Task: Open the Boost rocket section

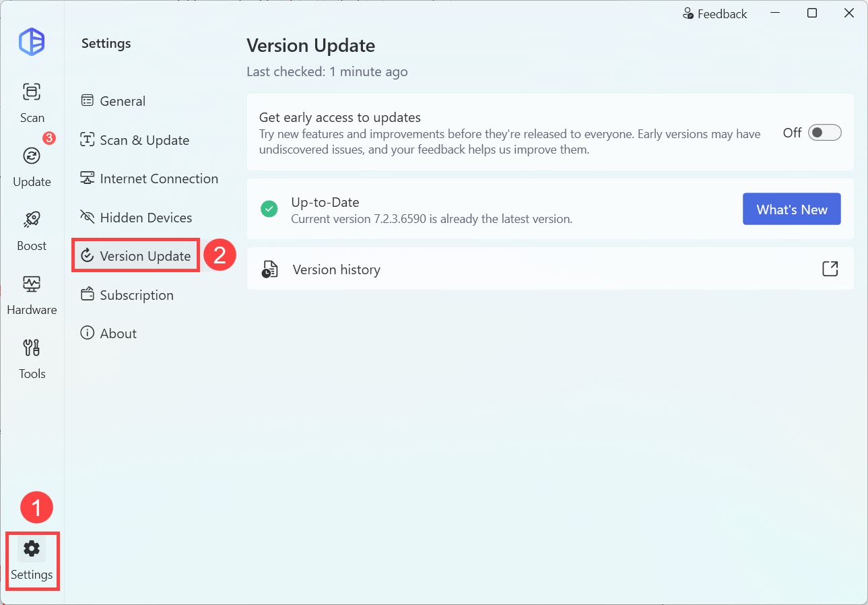Action: click(x=32, y=230)
